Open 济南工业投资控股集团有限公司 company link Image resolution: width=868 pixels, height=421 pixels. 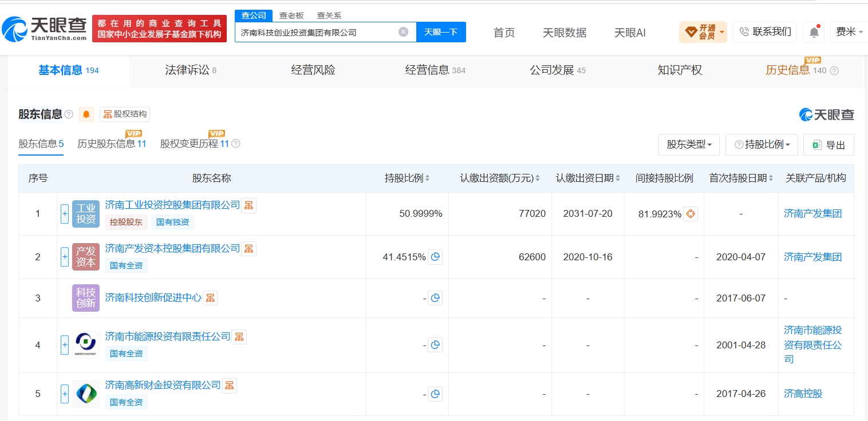[x=172, y=205]
